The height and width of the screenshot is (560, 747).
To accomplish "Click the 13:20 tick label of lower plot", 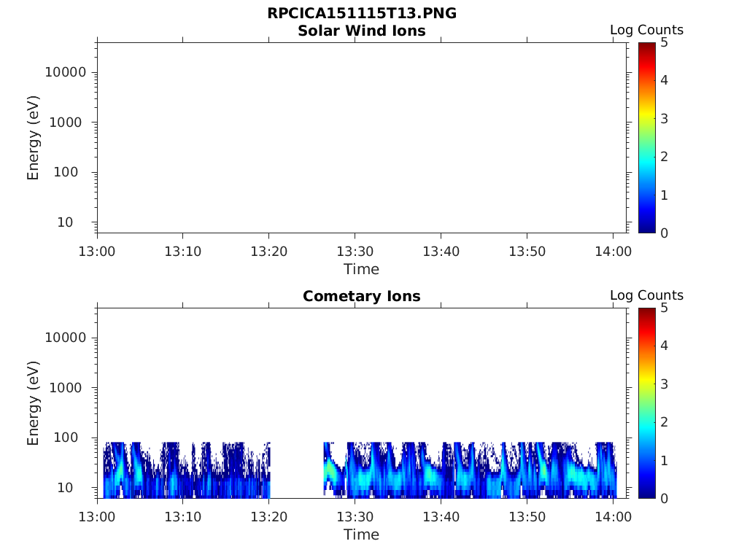I will (269, 517).
